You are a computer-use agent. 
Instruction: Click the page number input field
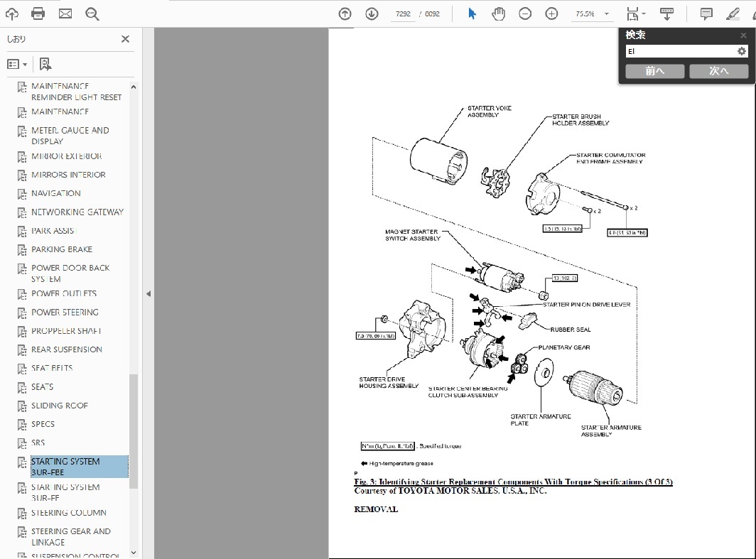(x=403, y=14)
